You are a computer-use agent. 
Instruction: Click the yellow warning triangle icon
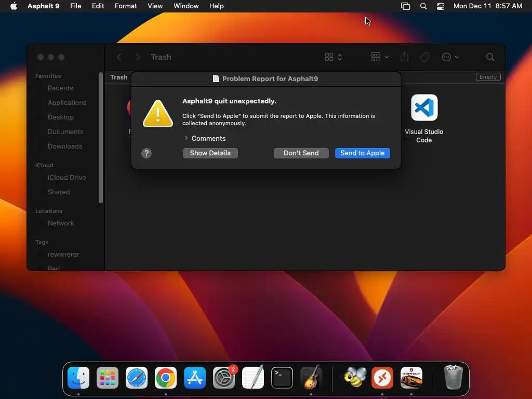pos(158,114)
